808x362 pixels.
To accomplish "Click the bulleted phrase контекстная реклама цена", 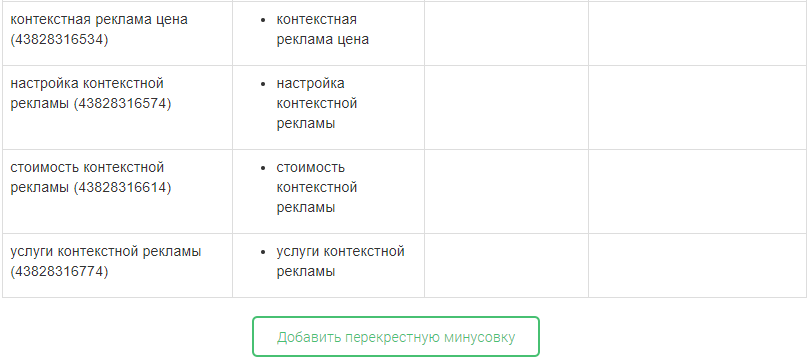I will (x=323, y=29).
